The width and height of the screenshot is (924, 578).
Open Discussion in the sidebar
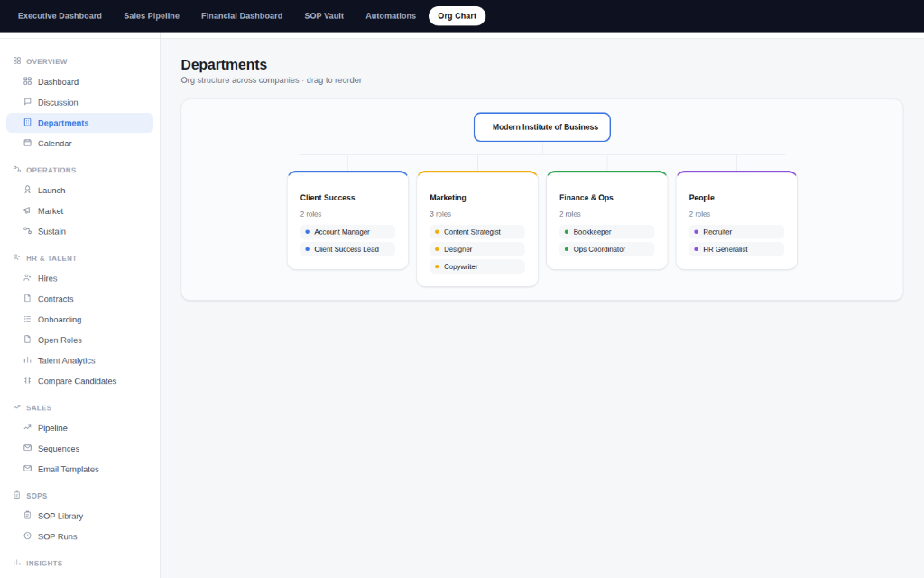coord(79,103)
